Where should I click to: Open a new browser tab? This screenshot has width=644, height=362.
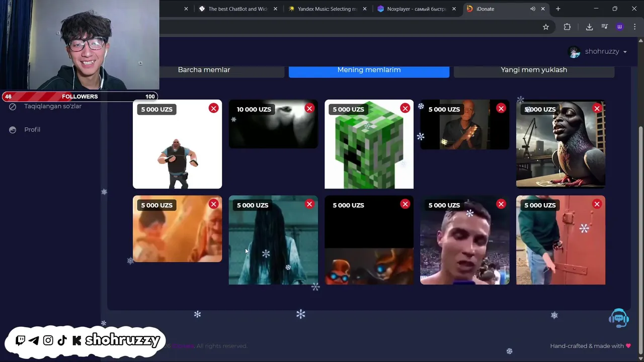pyautogui.click(x=558, y=9)
